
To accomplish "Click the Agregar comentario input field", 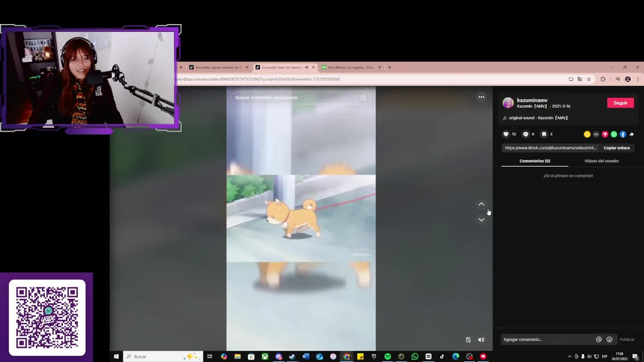I will coord(547,339).
